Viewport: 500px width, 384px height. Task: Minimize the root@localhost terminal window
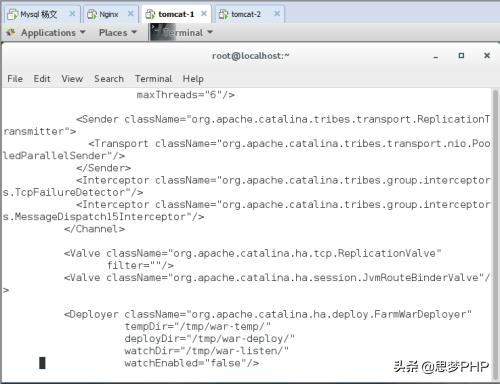[x=436, y=56]
